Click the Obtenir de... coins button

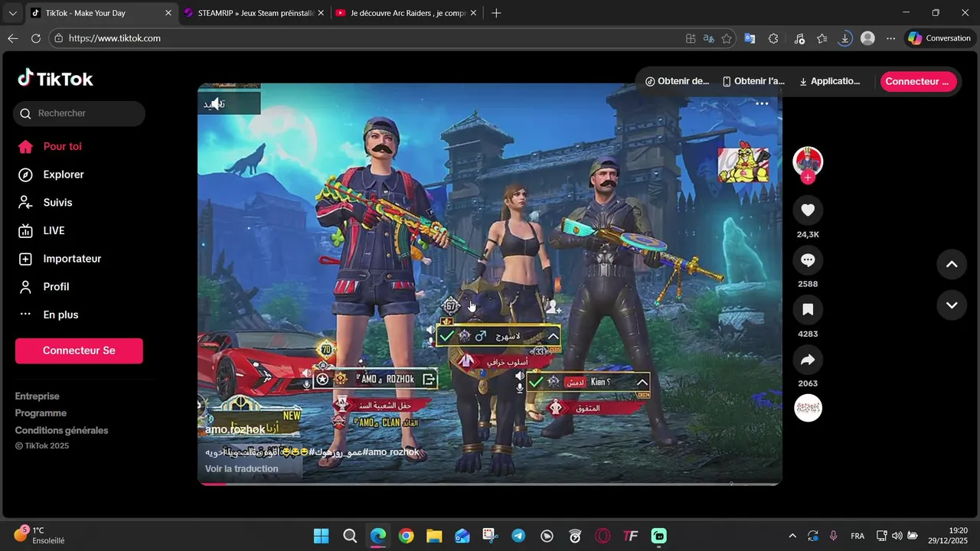point(677,81)
